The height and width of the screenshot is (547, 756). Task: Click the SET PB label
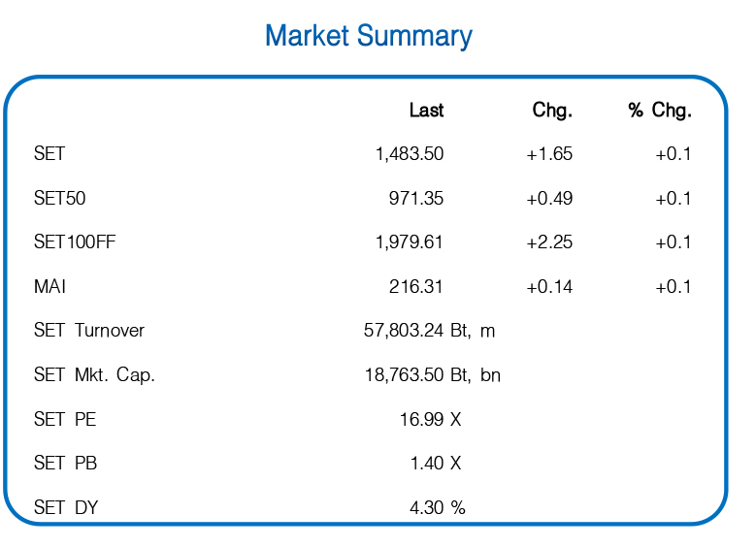65,464
